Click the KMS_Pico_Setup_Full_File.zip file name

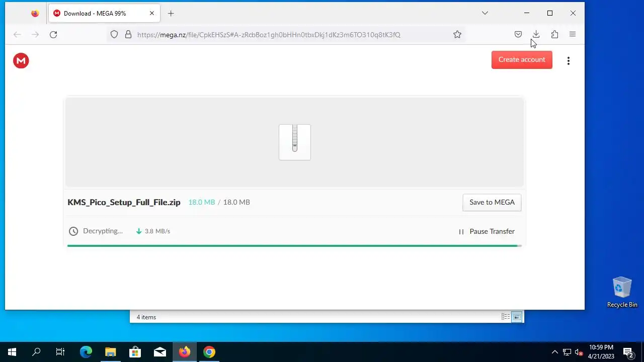pyautogui.click(x=124, y=202)
